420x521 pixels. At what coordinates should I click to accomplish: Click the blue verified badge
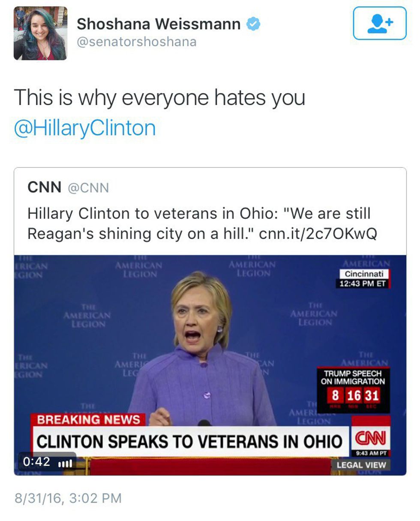(253, 24)
